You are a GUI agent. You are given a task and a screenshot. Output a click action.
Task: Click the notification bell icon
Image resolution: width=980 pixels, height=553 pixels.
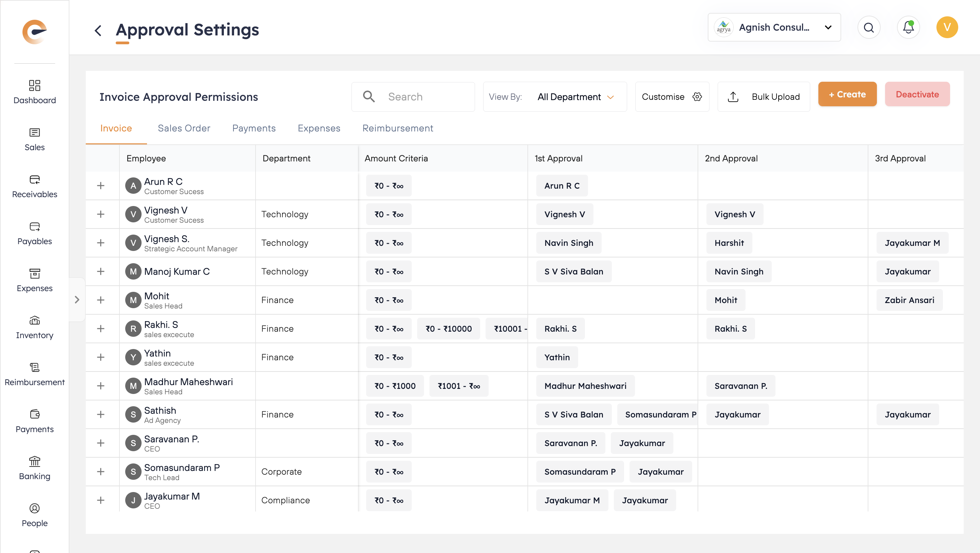(x=908, y=27)
